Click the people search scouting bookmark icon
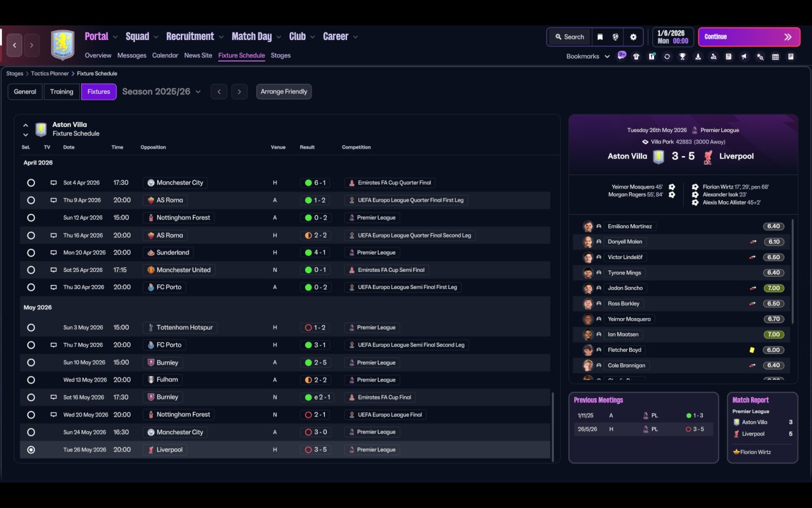 click(713, 57)
